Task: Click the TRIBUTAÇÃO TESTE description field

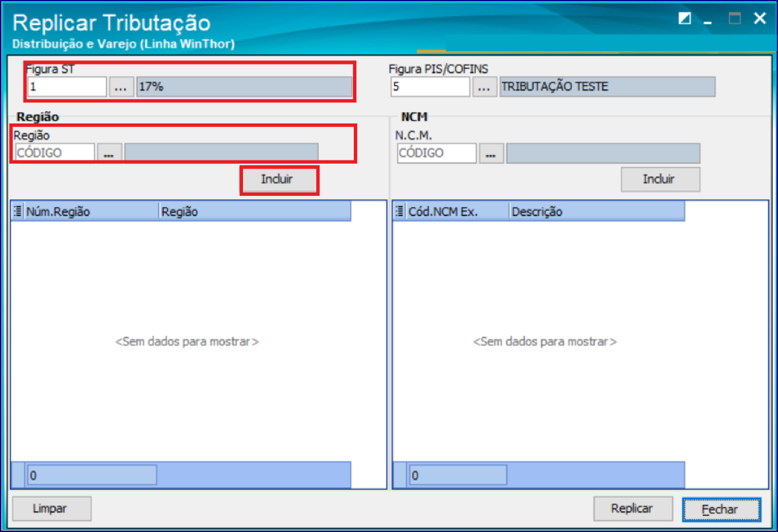Action: 607,87
